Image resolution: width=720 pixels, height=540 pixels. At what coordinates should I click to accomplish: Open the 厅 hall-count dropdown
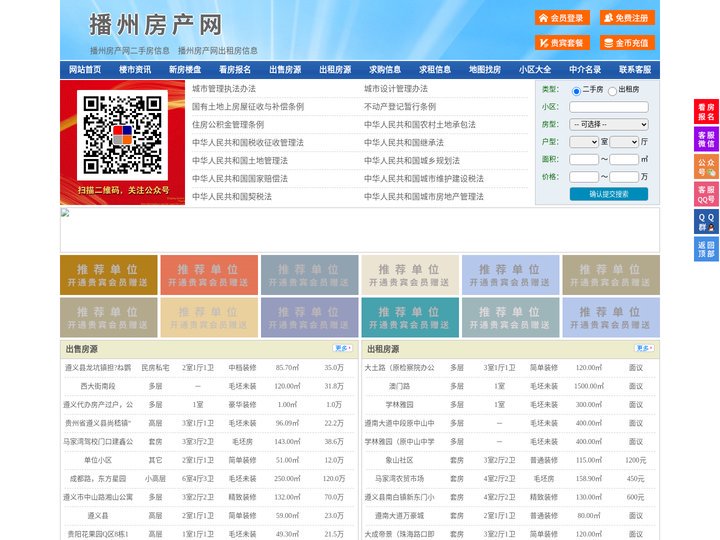pos(624,142)
